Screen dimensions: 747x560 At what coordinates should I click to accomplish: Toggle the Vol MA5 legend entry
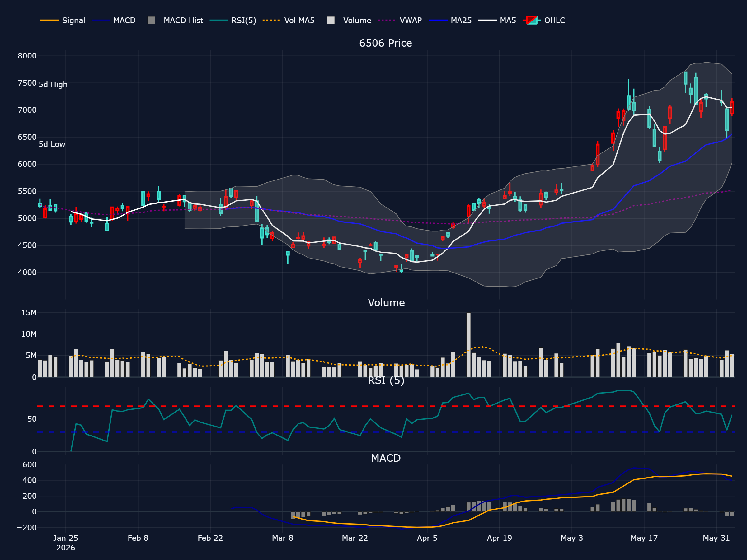[x=289, y=20]
